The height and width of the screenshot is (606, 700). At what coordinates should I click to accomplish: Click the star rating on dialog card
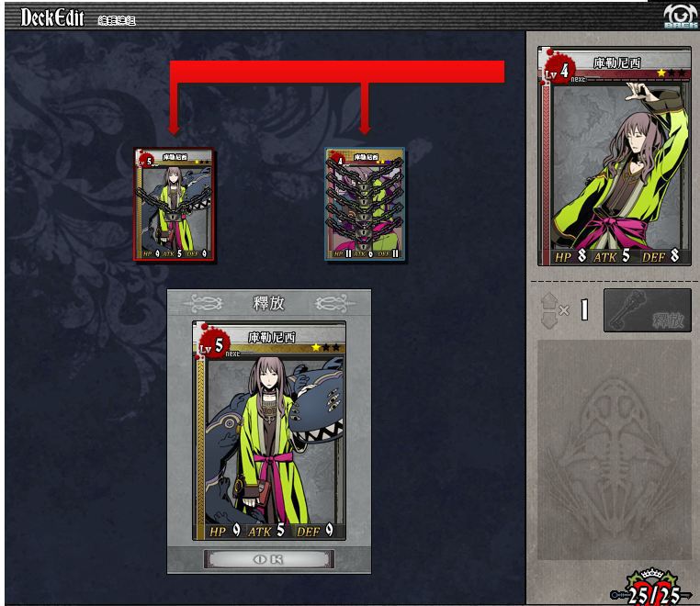326,347
